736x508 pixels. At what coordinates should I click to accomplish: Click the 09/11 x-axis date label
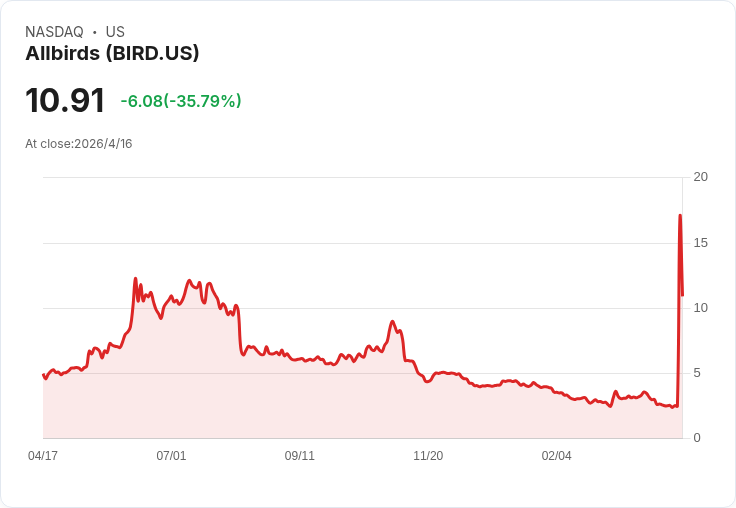point(299,456)
